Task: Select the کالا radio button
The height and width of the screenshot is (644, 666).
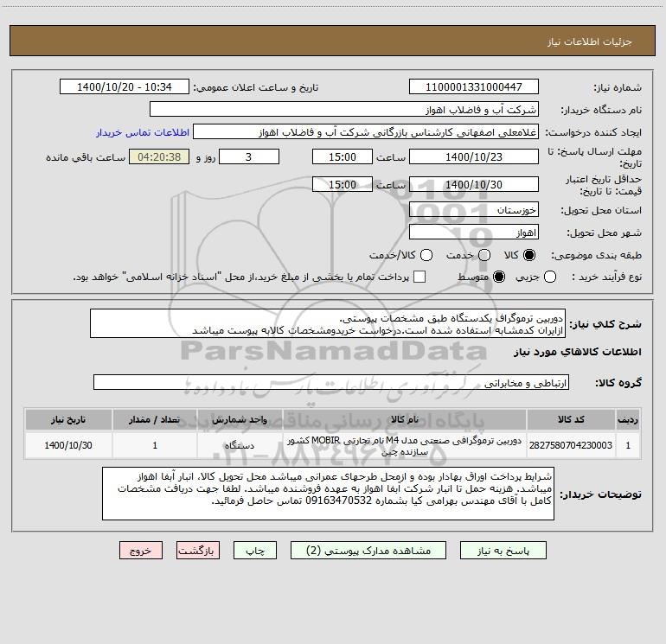Action: (529, 255)
